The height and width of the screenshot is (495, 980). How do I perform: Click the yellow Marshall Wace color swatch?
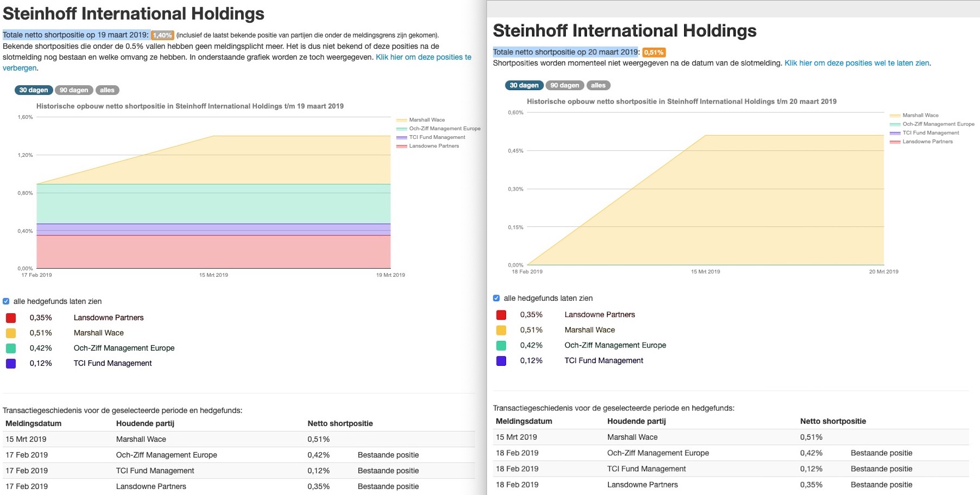[10, 332]
